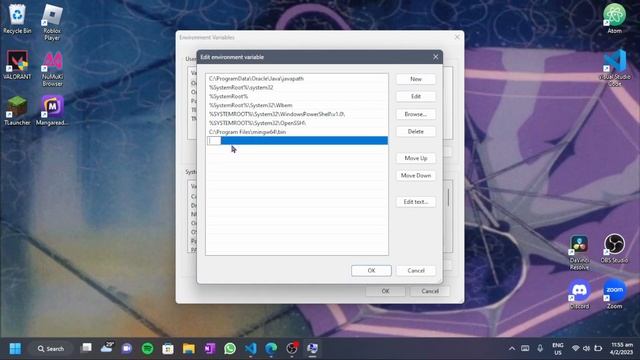Click the taskbar Search box
The image size is (640, 360).
point(51,349)
